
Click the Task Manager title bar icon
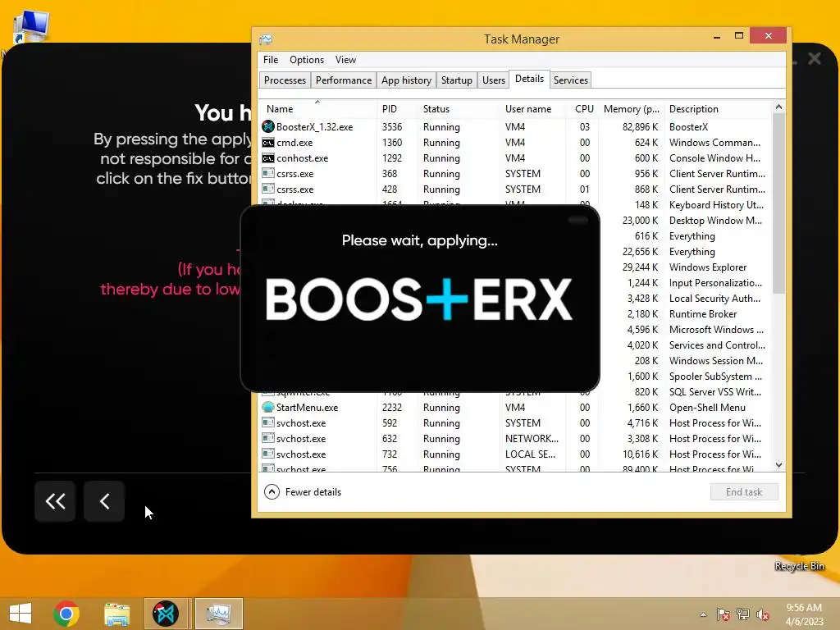[x=266, y=39]
